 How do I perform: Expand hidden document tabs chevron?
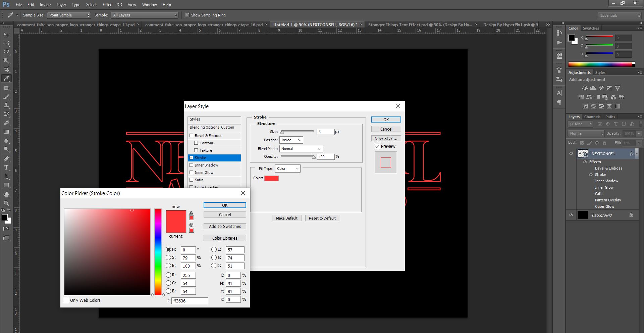[x=548, y=25]
